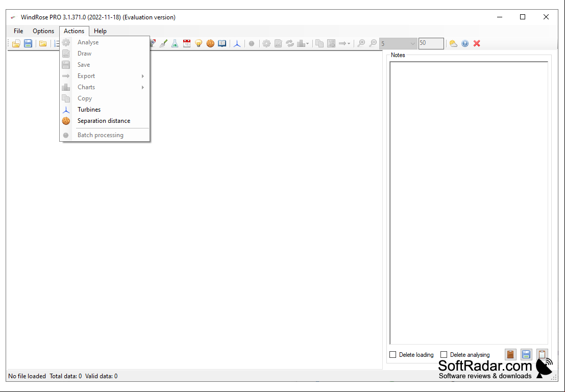The height and width of the screenshot is (392, 565).
Task: Choose Batch processing menu entry
Action: coord(105,135)
